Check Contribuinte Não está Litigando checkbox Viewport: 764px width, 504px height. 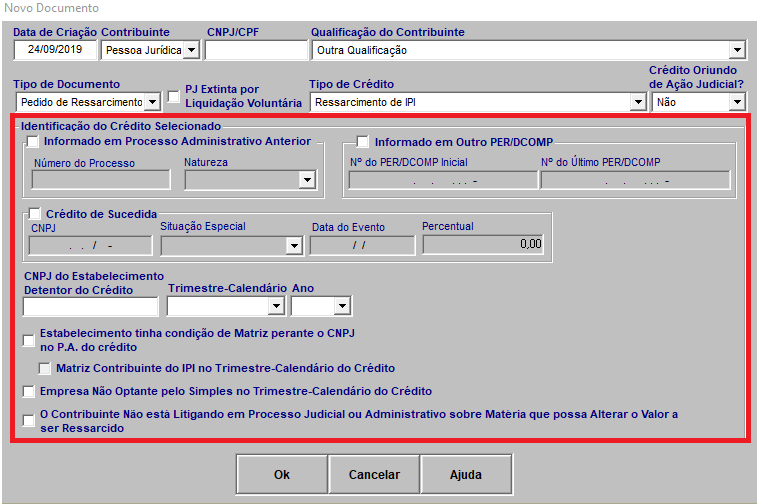tap(29, 421)
